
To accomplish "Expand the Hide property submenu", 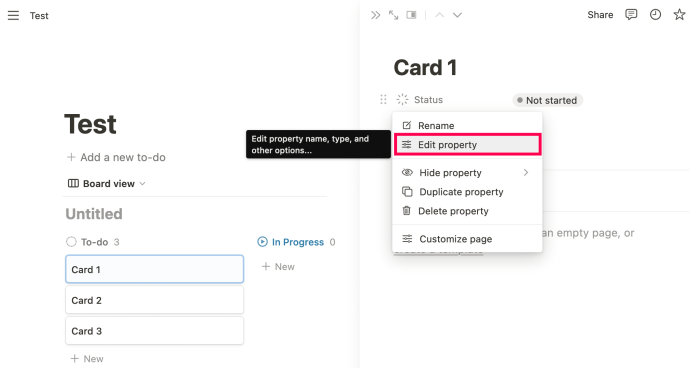I will (x=467, y=173).
